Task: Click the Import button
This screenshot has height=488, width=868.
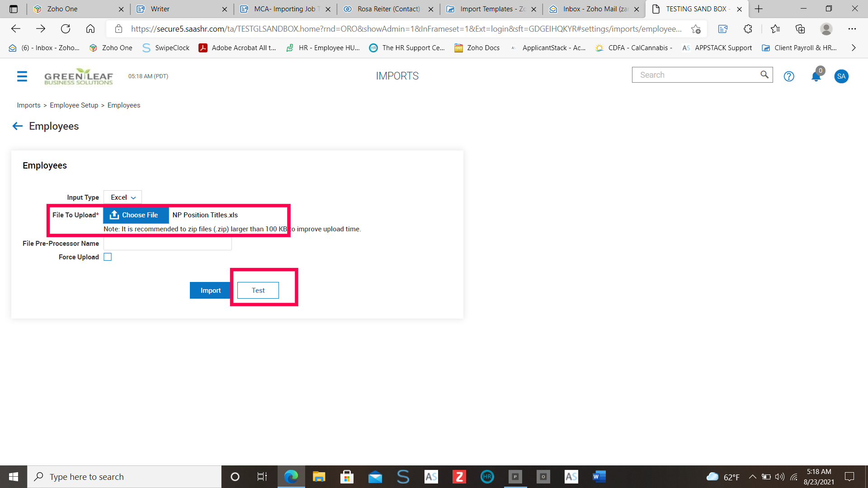Action: tap(210, 291)
